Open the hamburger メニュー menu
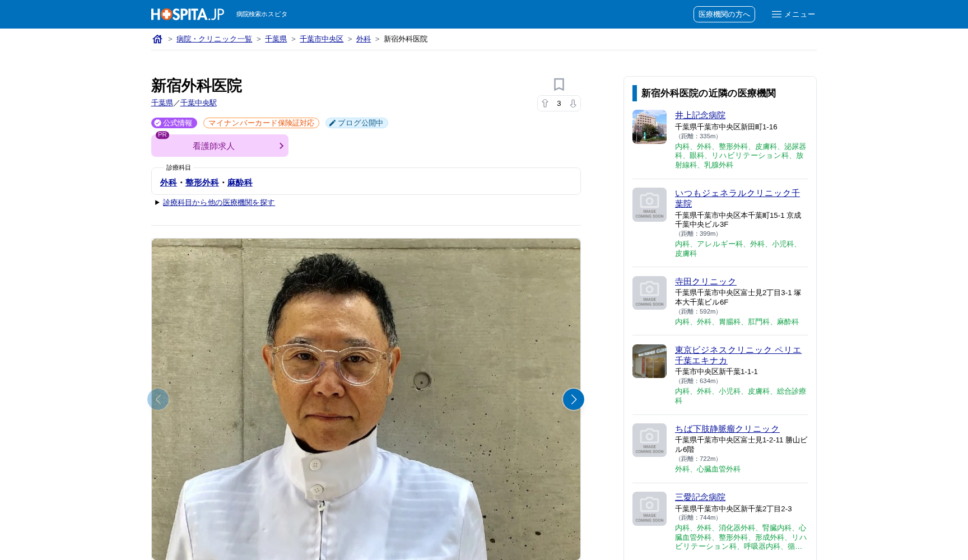The width and height of the screenshot is (968, 560). tap(793, 15)
